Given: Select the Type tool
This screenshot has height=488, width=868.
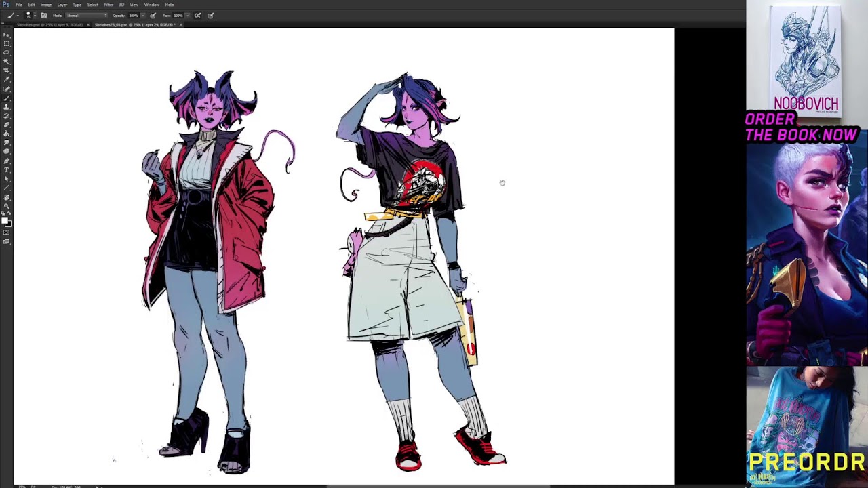Looking at the screenshot, I should click(7, 169).
